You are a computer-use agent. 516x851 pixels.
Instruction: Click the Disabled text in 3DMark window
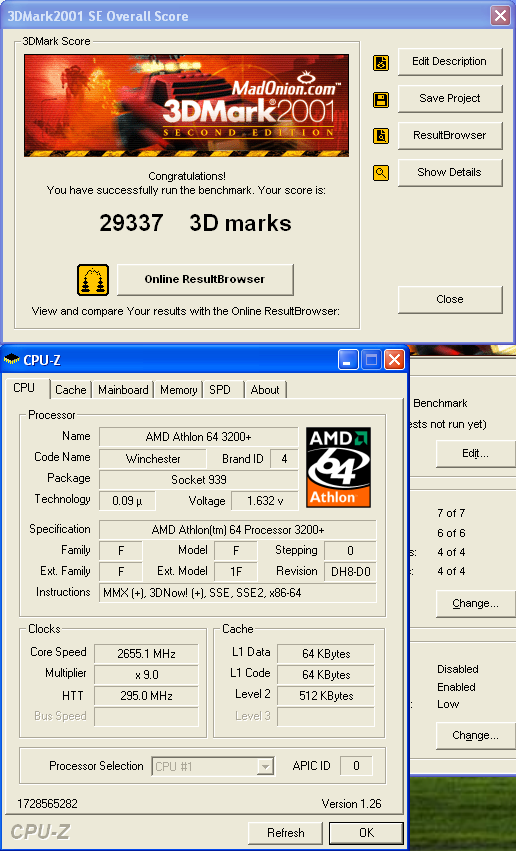coord(458,669)
